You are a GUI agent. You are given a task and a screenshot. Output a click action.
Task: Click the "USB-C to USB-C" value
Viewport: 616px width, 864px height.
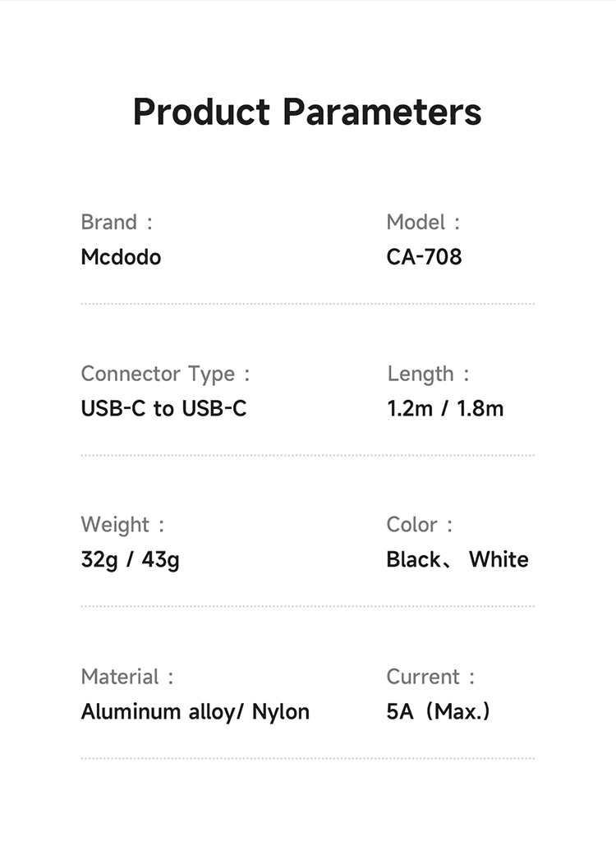[x=163, y=408]
